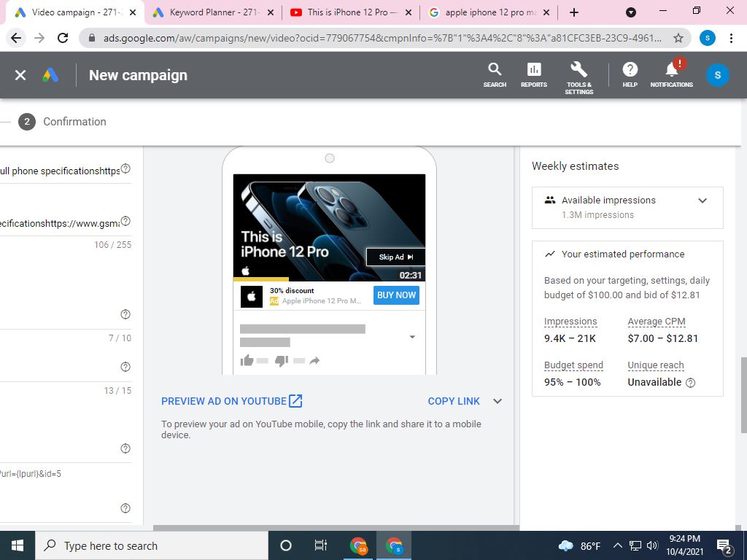Open Task View on the taskbar
This screenshot has width=747, height=560.
[x=321, y=545]
